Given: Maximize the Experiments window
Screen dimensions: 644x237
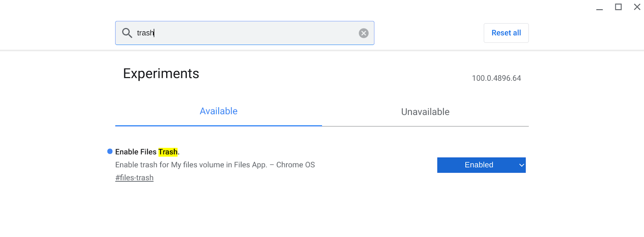Looking at the screenshot, I should (618, 7).
